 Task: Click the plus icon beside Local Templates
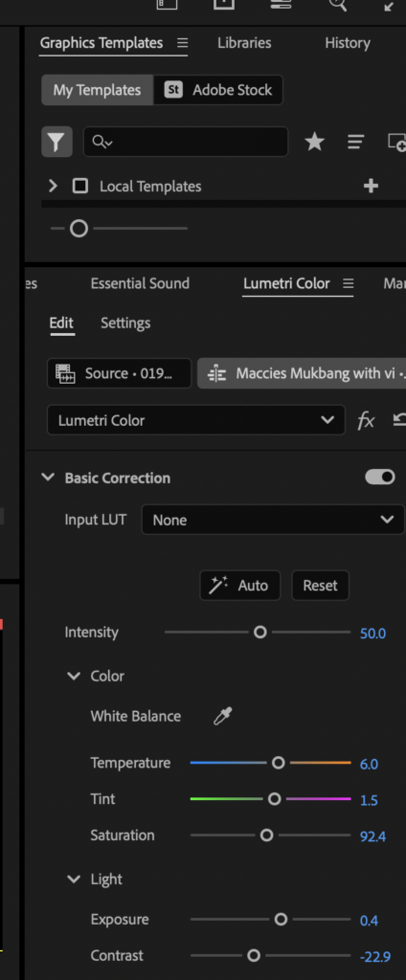(x=371, y=186)
